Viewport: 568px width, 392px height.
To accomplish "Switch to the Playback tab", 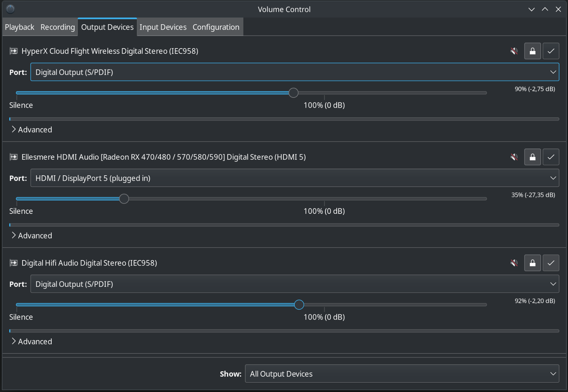I will (19, 27).
